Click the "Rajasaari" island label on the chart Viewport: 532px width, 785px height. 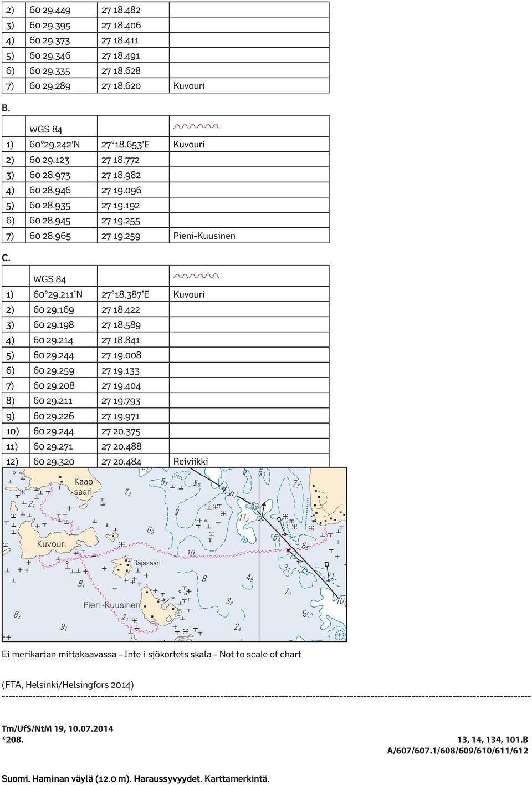coord(146,563)
